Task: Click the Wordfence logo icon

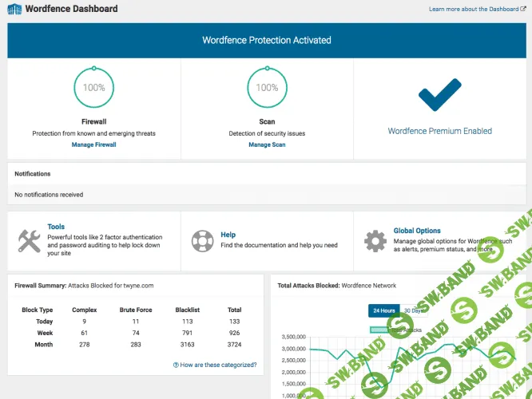Action: pyautogui.click(x=14, y=10)
